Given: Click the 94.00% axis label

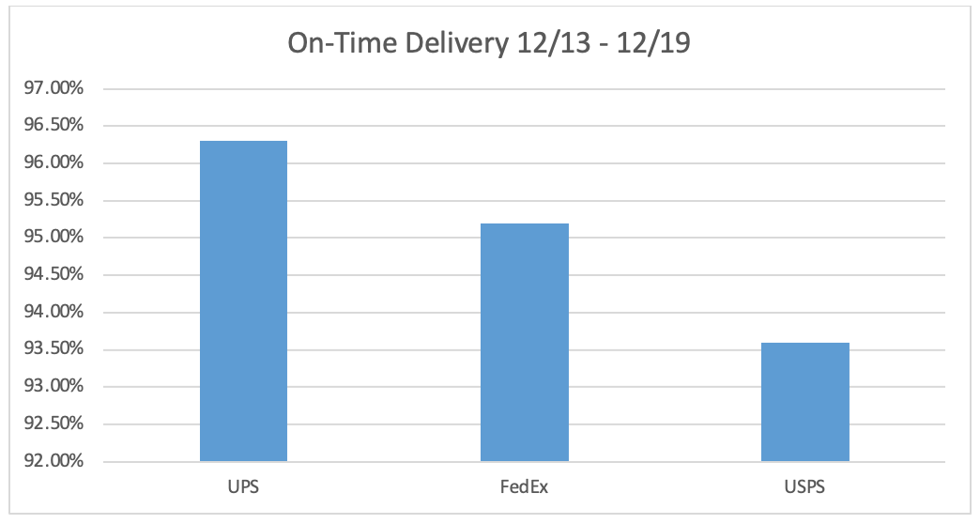Looking at the screenshot, I should pyautogui.click(x=53, y=313).
